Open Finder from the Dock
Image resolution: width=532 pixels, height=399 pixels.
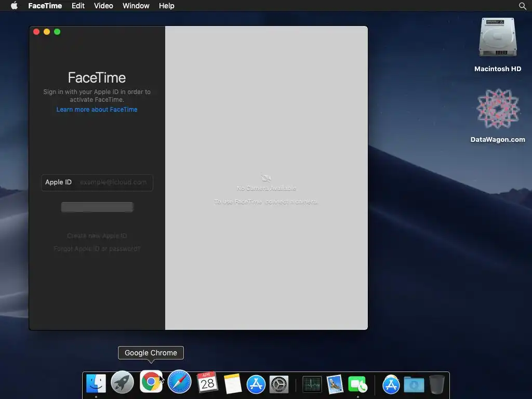point(96,383)
